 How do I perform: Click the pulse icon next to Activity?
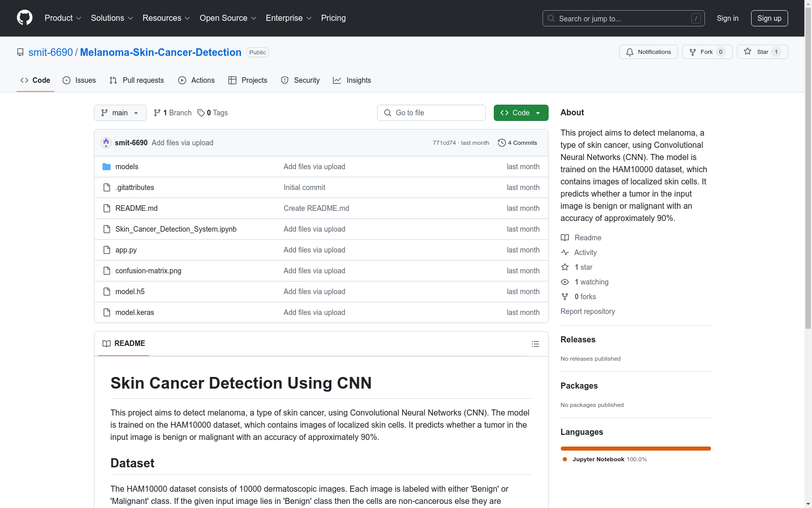point(565,252)
